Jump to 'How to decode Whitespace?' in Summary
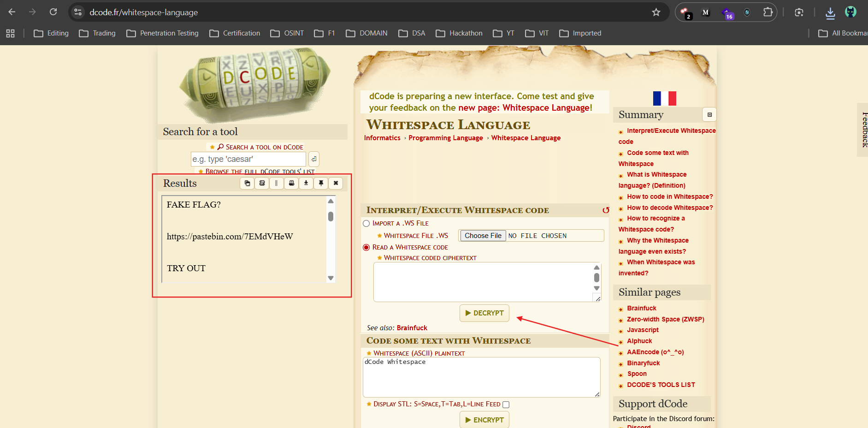 [670, 208]
